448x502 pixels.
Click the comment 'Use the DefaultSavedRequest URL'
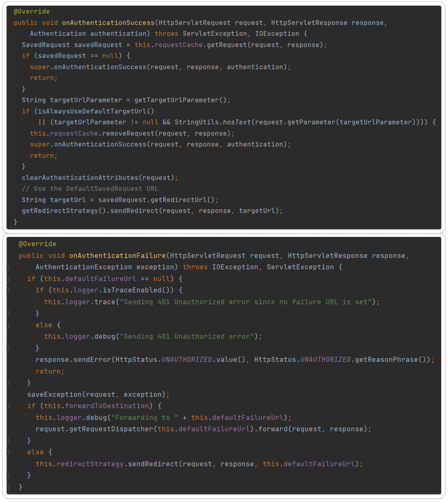(96, 189)
